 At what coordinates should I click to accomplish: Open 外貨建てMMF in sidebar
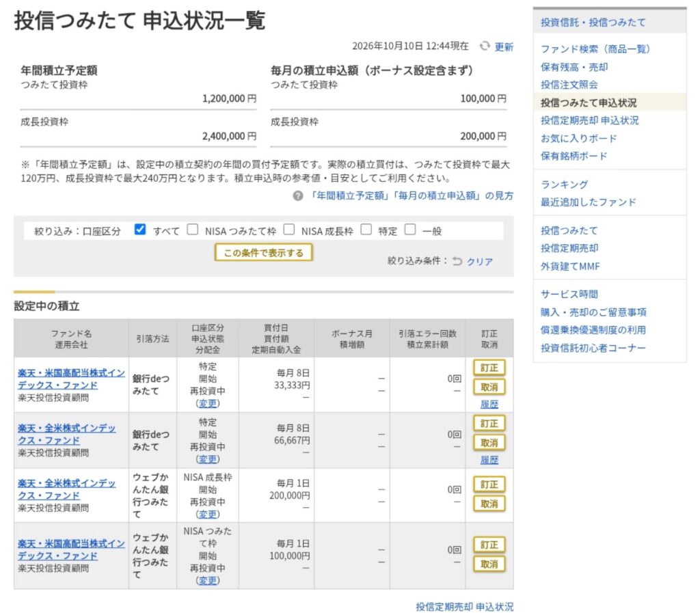(x=570, y=267)
